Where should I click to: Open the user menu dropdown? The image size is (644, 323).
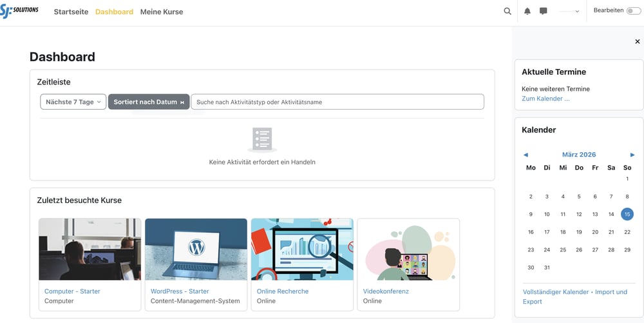tap(570, 12)
